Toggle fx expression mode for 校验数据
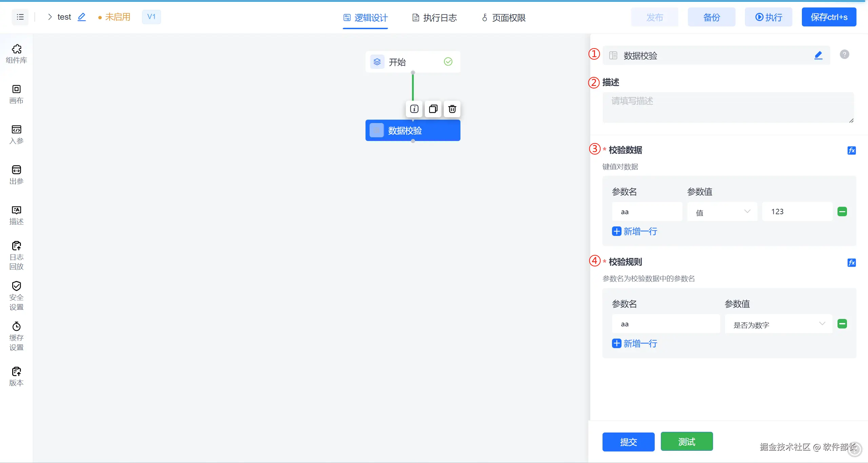This screenshot has height=463, width=868. click(851, 150)
